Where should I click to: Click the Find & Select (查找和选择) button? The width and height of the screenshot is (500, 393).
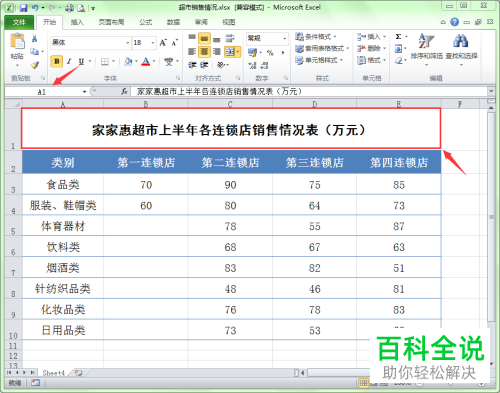[461, 48]
